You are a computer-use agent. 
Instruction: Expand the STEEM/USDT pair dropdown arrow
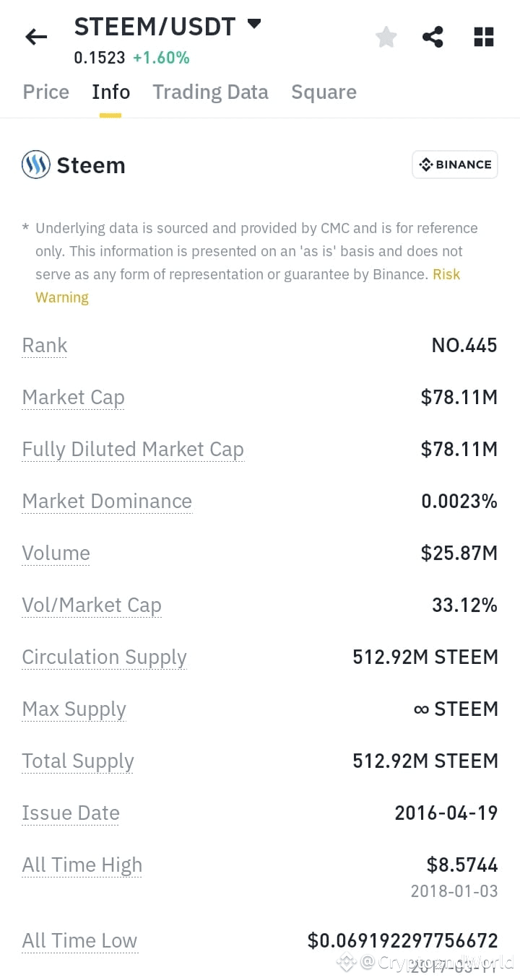[253, 24]
